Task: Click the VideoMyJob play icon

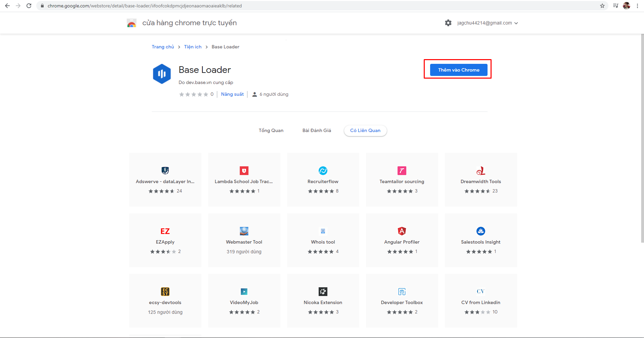Action: [x=244, y=292]
